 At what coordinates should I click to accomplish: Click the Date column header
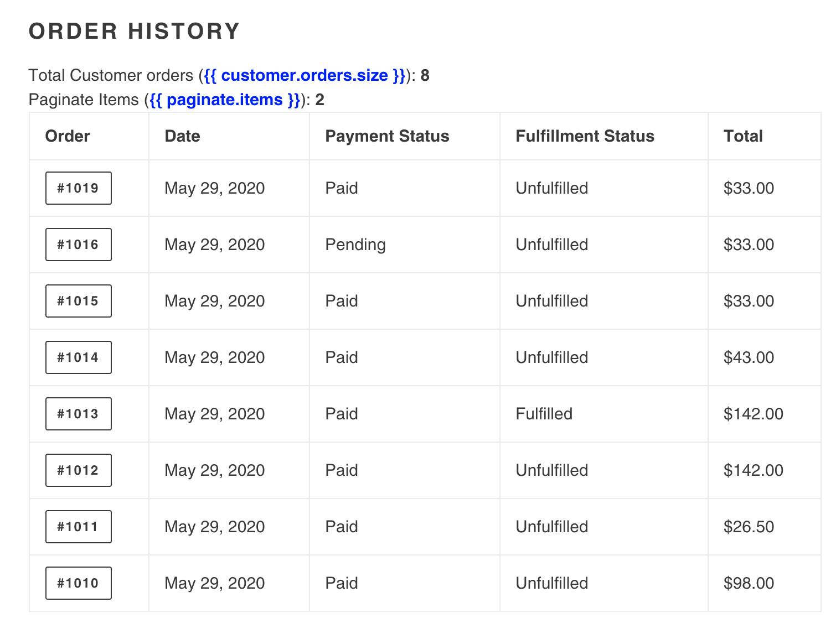point(182,136)
